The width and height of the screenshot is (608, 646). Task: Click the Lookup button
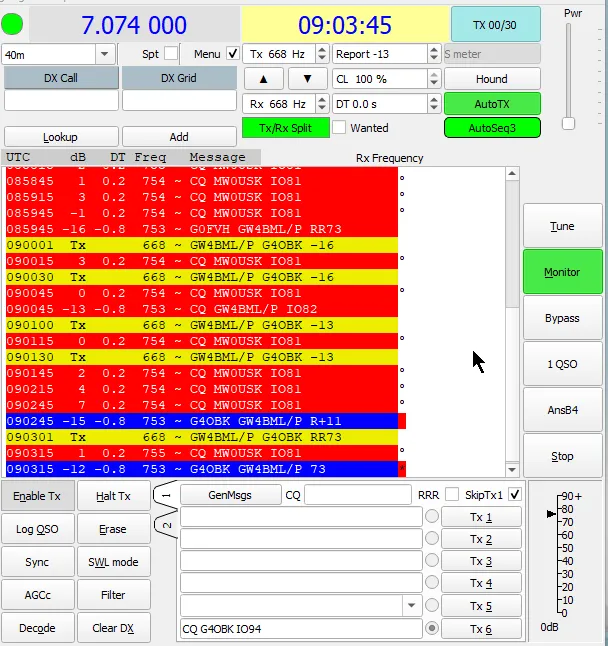[61, 137]
